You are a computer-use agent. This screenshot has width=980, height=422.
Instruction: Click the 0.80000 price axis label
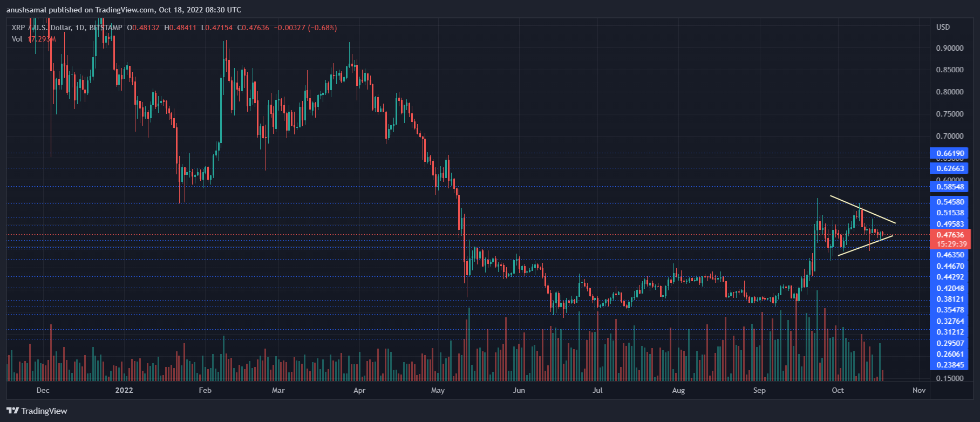[950, 92]
